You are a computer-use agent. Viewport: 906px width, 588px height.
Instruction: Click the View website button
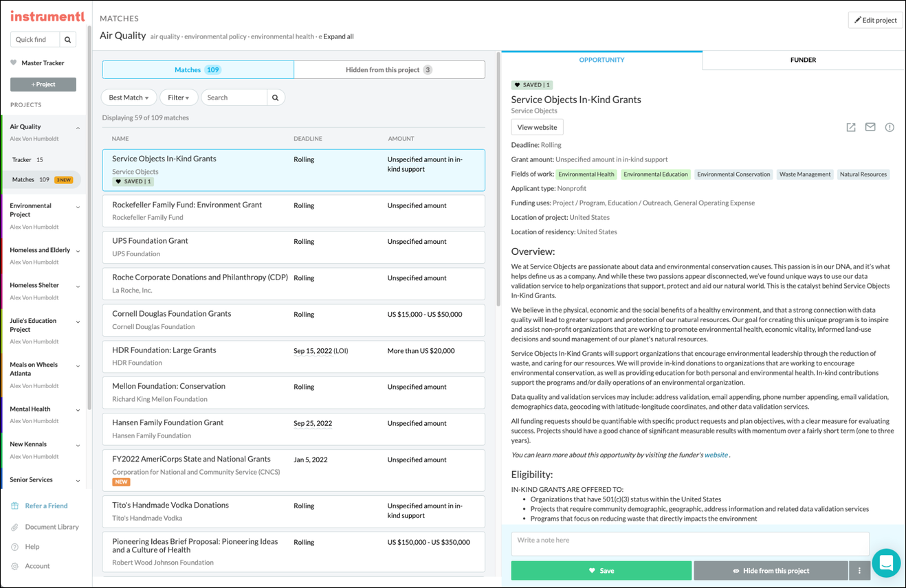(537, 127)
